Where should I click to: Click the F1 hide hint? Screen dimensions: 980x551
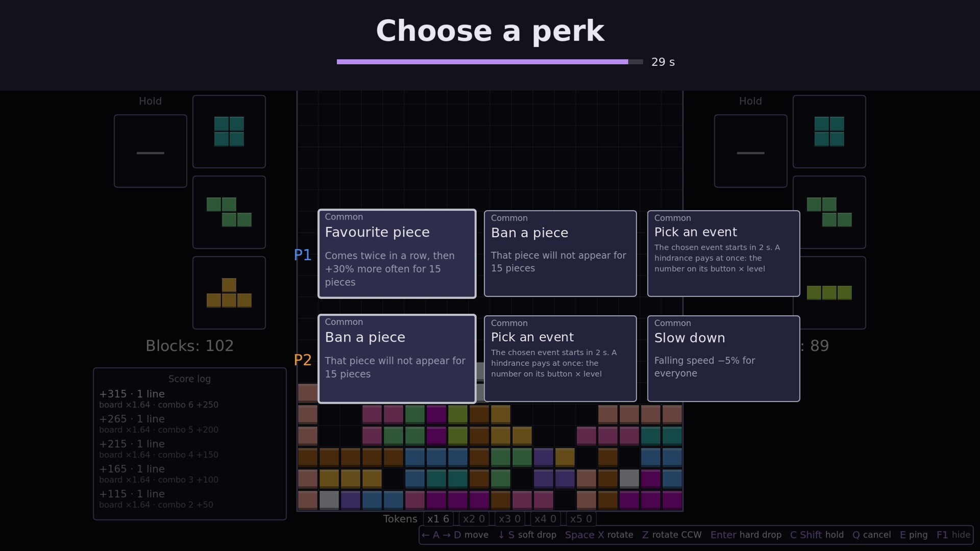pos(953,535)
